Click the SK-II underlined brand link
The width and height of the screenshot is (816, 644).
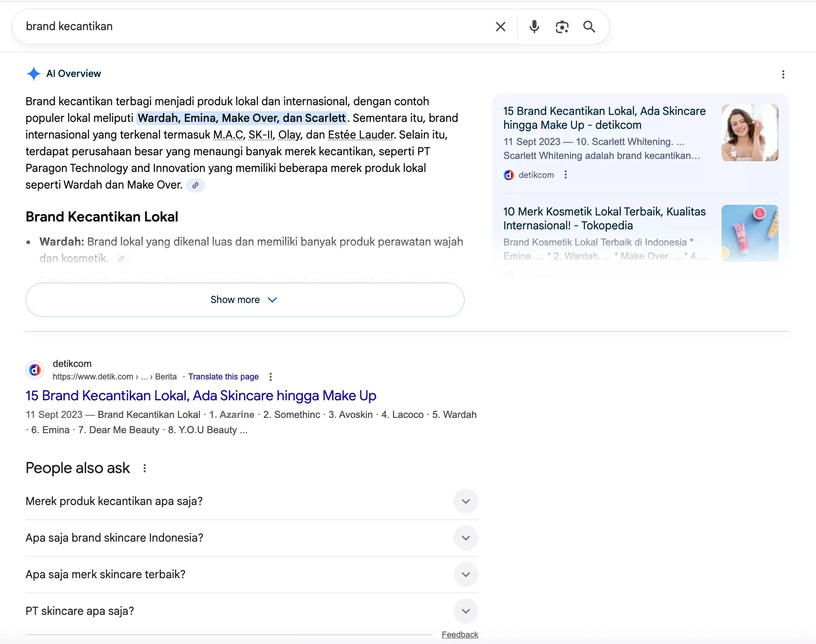(x=260, y=135)
